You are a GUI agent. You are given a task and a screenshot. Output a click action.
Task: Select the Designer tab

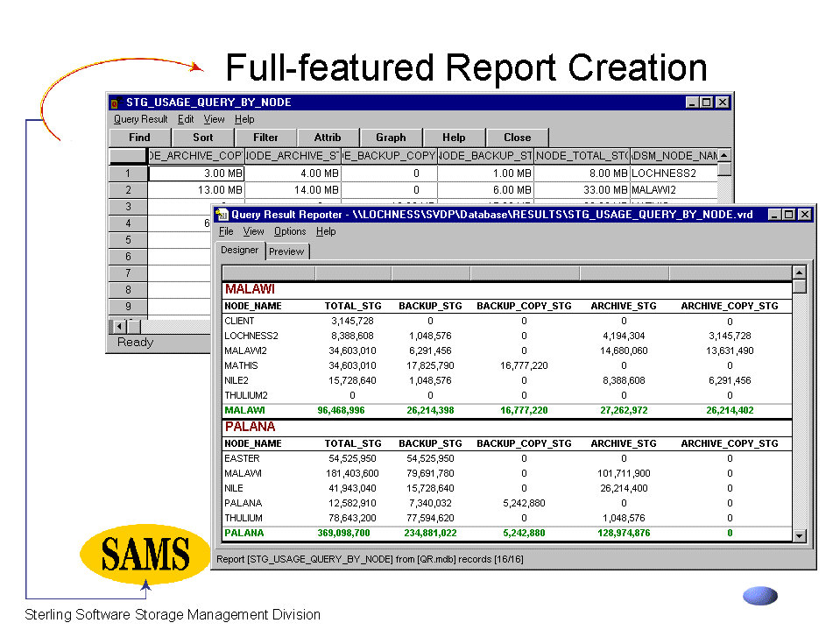(x=239, y=251)
